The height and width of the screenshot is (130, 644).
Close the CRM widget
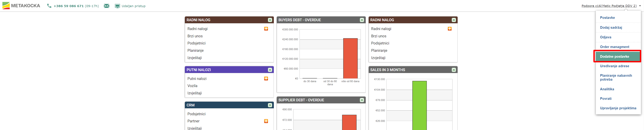[270, 105]
